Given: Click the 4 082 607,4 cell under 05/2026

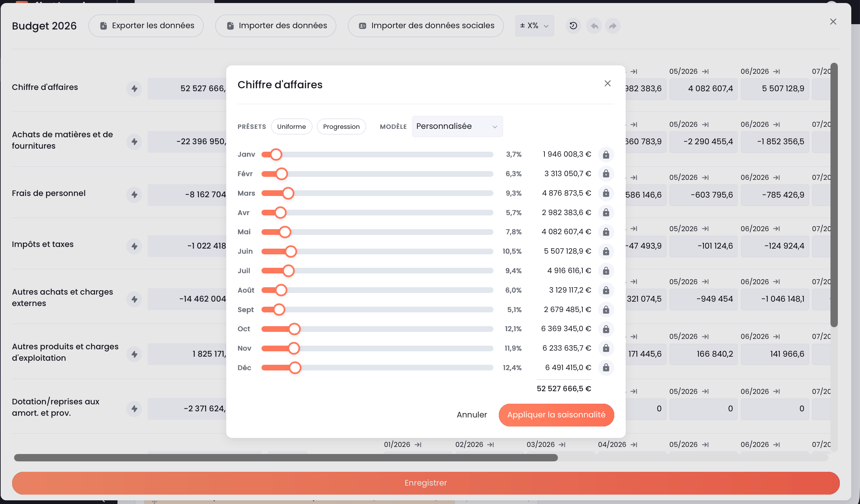Looking at the screenshot, I should (703, 89).
